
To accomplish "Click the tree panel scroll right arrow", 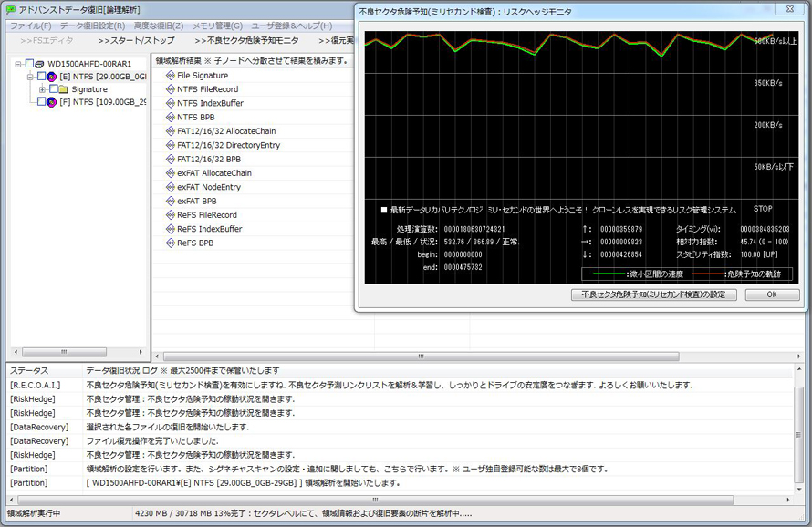I will (x=141, y=352).
